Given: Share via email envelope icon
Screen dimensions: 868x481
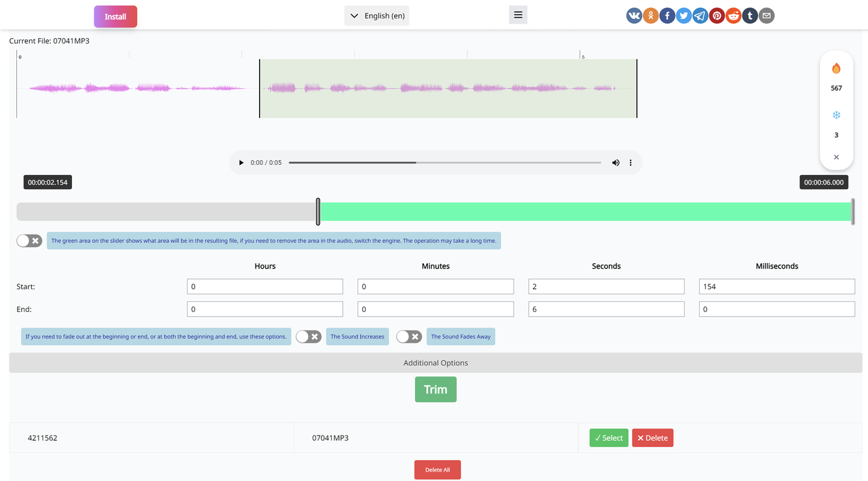Looking at the screenshot, I should pyautogui.click(x=766, y=16).
